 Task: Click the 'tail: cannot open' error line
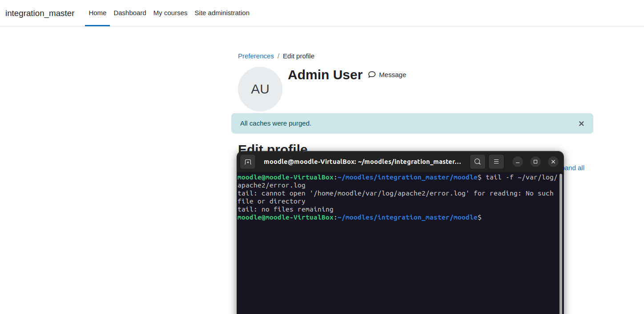pyautogui.click(x=395, y=197)
